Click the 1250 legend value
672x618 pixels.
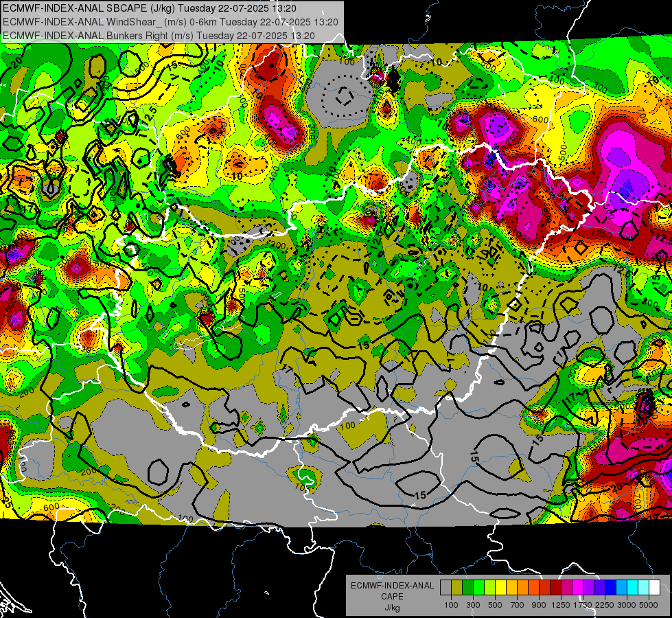[x=561, y=605]
